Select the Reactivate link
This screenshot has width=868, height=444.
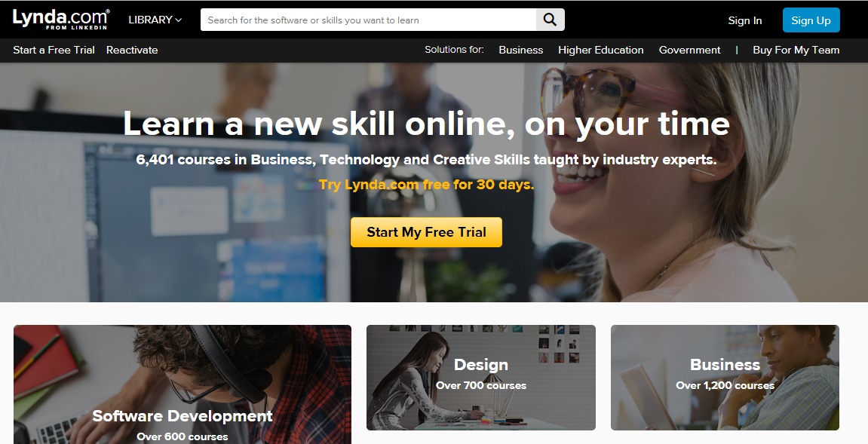(132, 50)
